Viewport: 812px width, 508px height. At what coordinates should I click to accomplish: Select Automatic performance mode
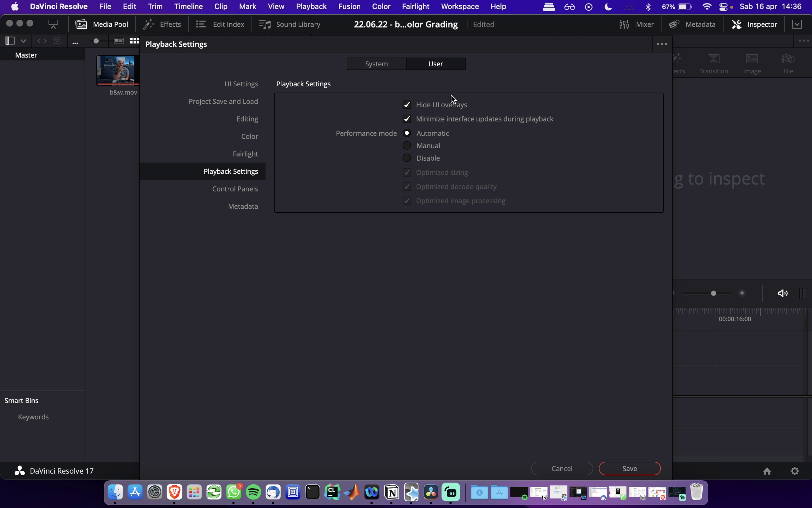(407, 133)
